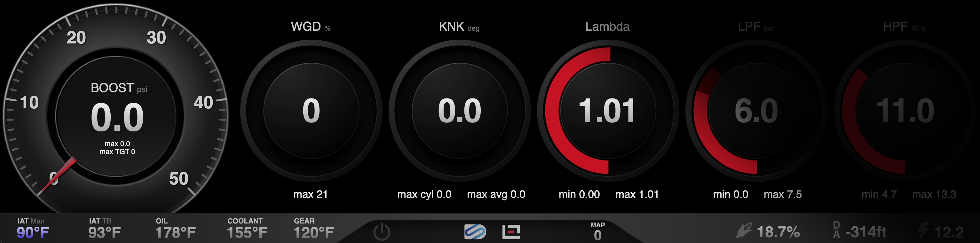Tap the KNK deg gauge

[x=459, y=111]
